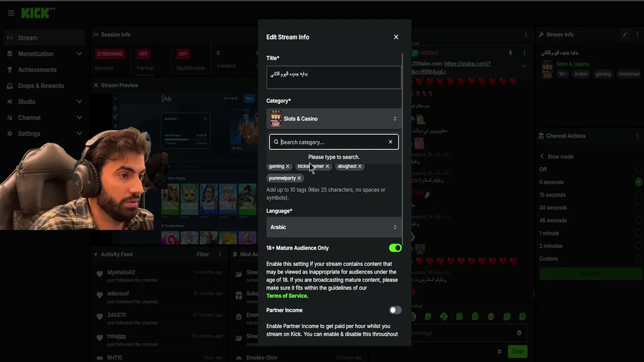This screenshot has height=362, width=644.
Task: Click Confirm button under Slow mode
Action: coord(591,274)
